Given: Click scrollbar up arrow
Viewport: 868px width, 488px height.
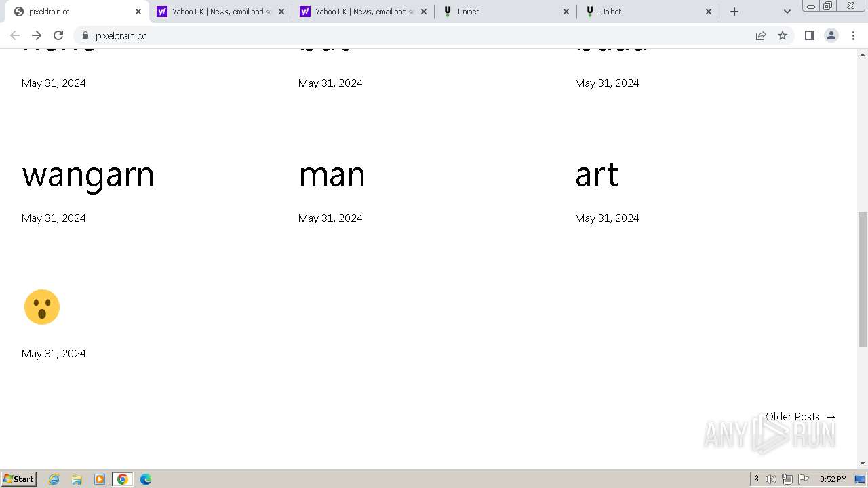Looking at the screenshot, I should pyautogui.click(x=863, y=54).
